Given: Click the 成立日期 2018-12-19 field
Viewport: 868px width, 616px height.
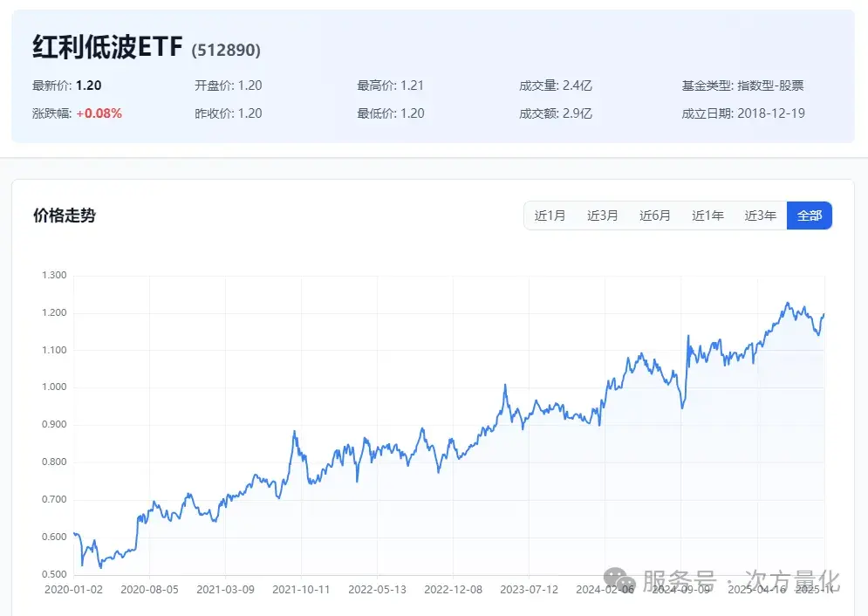Looking at the screenshot, I should (x=744, y=113).
